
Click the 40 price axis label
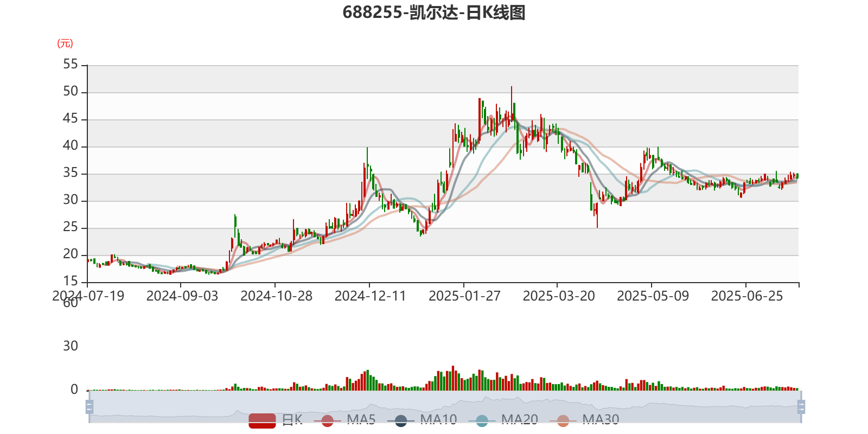(x=71, y=146)
